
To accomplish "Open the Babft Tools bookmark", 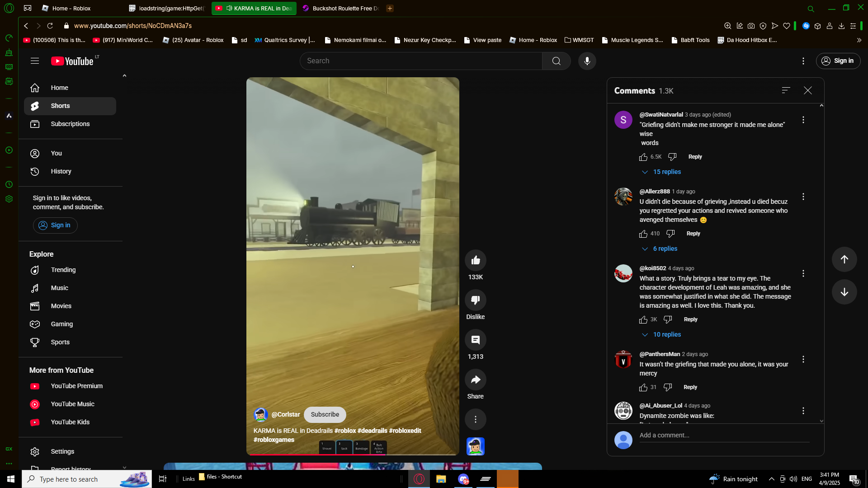I will [x=690, y=40].
